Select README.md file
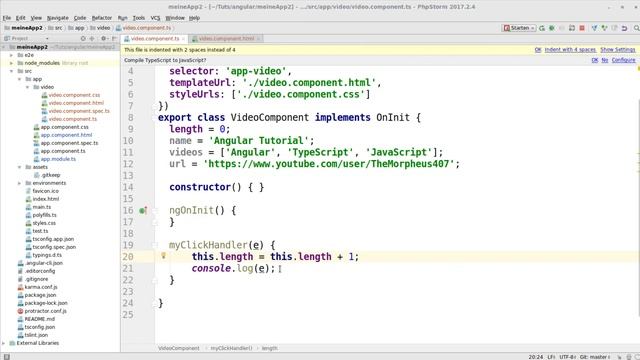Image resolution: width=640 pixels, height=360 pixels. click(x=39, y=319)
